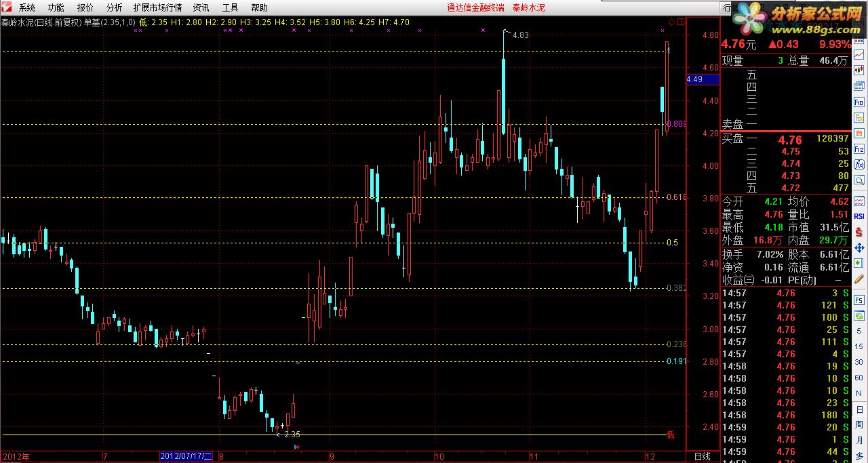Click the orange self-selected stocks icon
The image size is (868, 463).
[859, 133]
